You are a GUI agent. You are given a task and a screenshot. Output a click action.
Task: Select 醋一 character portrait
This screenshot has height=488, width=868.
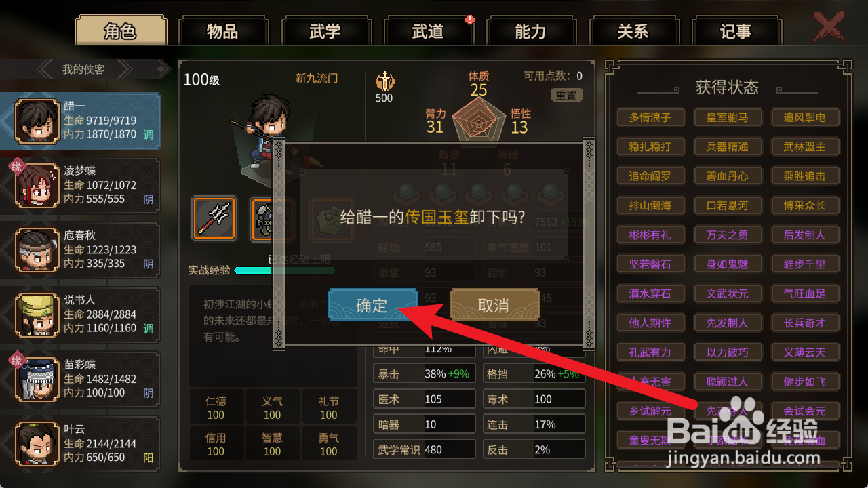click(x=37, y=121)
